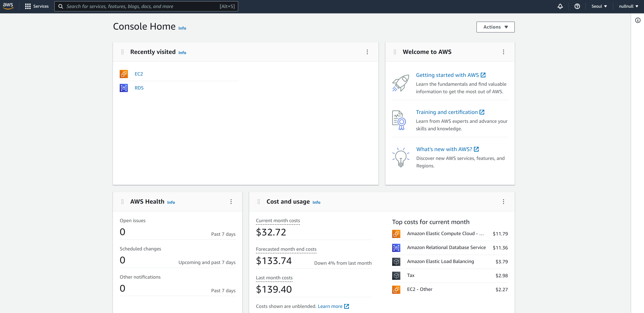Open Cost and usage widget options menu
The width and height of the screenshot is (644, 313).
(x=504, y=202)
